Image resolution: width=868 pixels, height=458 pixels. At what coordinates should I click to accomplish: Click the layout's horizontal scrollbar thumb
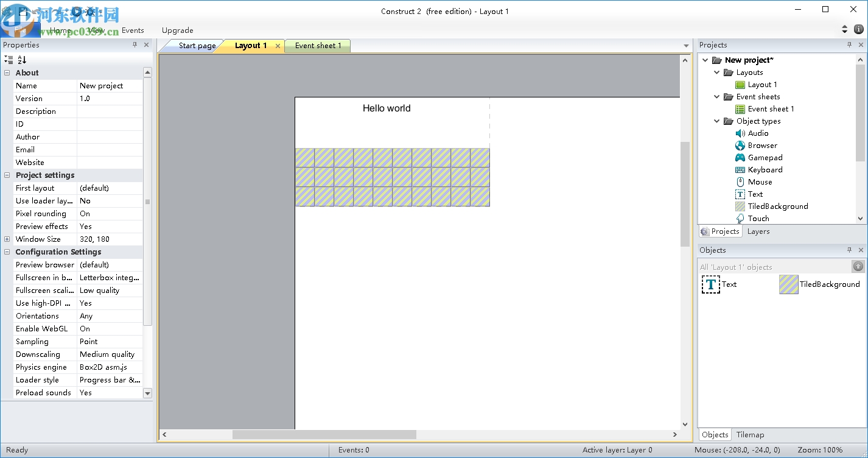click(324, 435)
